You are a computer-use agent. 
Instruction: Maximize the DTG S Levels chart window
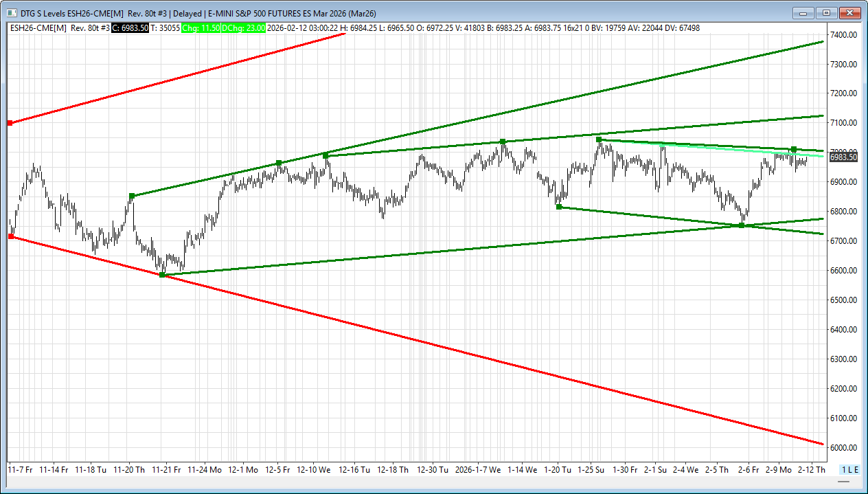point(826,12)
